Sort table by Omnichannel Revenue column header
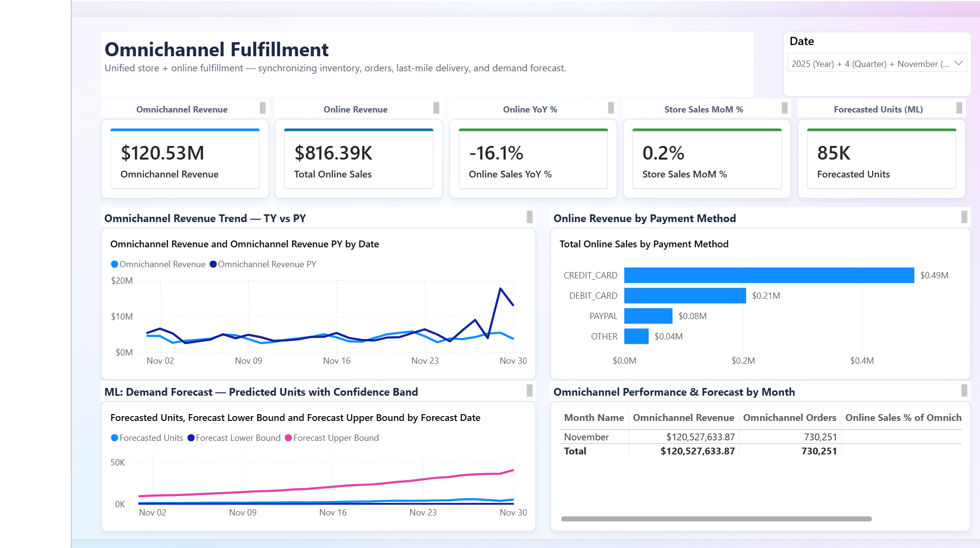Screen dimensions: 980x548 (x=683, y=418)
